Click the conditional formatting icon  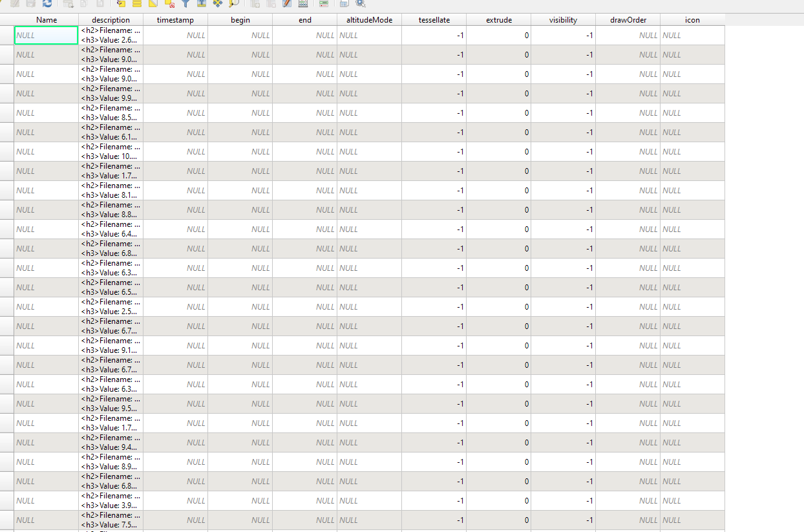[323, 3]
